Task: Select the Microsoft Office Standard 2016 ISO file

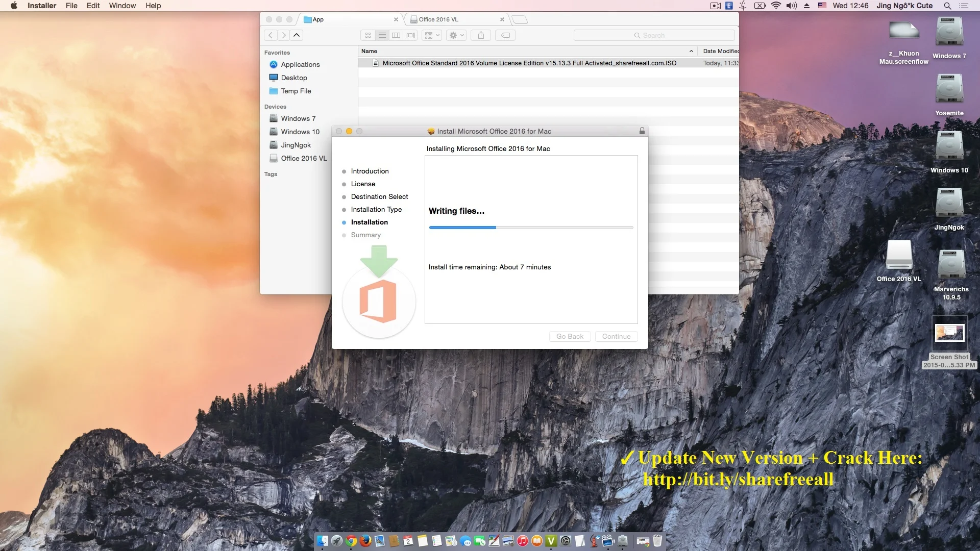Action: click(x=548, y=63)
